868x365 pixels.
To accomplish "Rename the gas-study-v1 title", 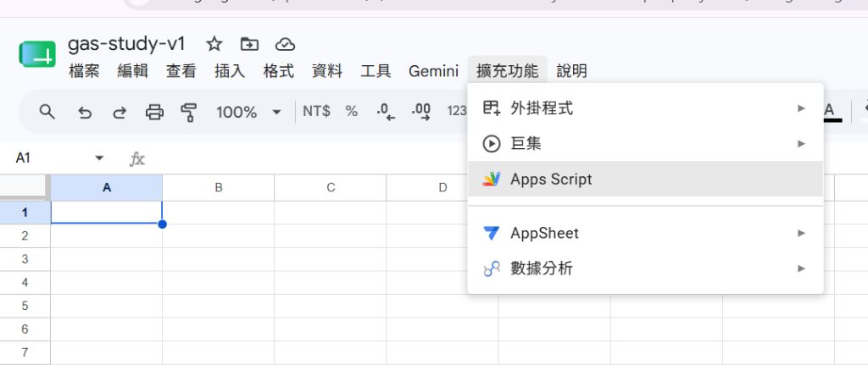I will 127,44.
